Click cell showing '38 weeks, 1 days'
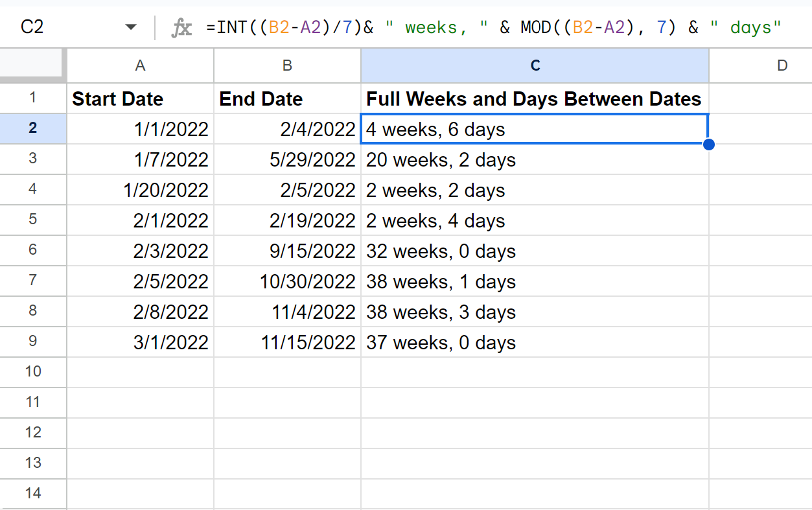 point(535,281)
